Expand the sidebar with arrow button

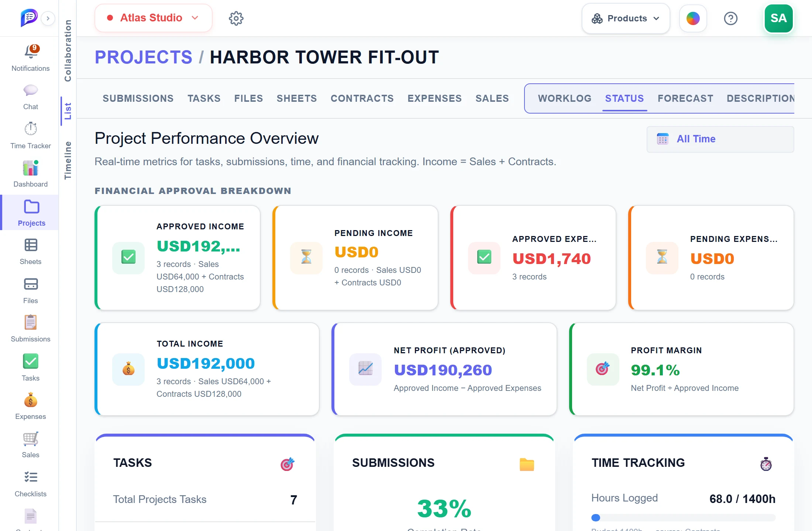(x=48, y=18)
